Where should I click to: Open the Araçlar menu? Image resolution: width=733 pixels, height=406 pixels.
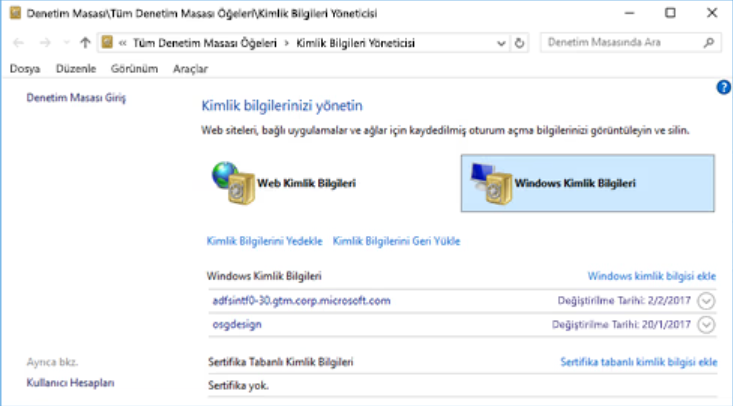190,69
